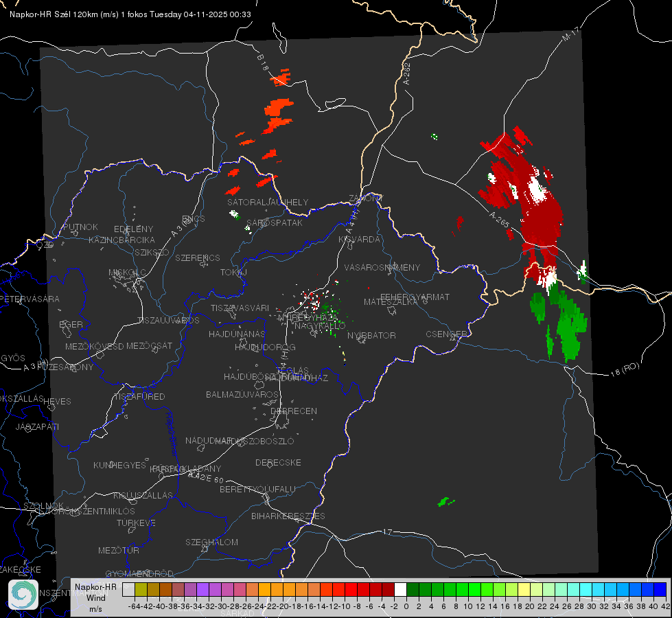Click the MEZŐTÚR label

[119, 550]
